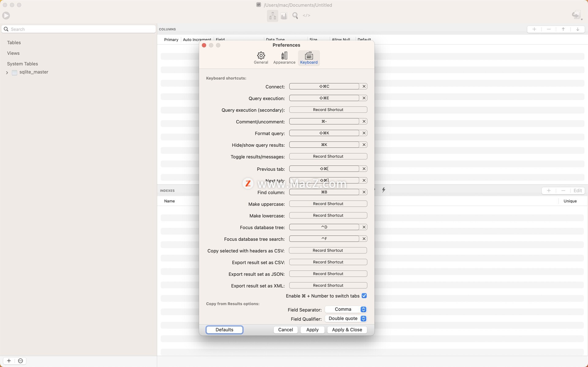
Task: Switch to the General preferences tab
Action: 261,58
